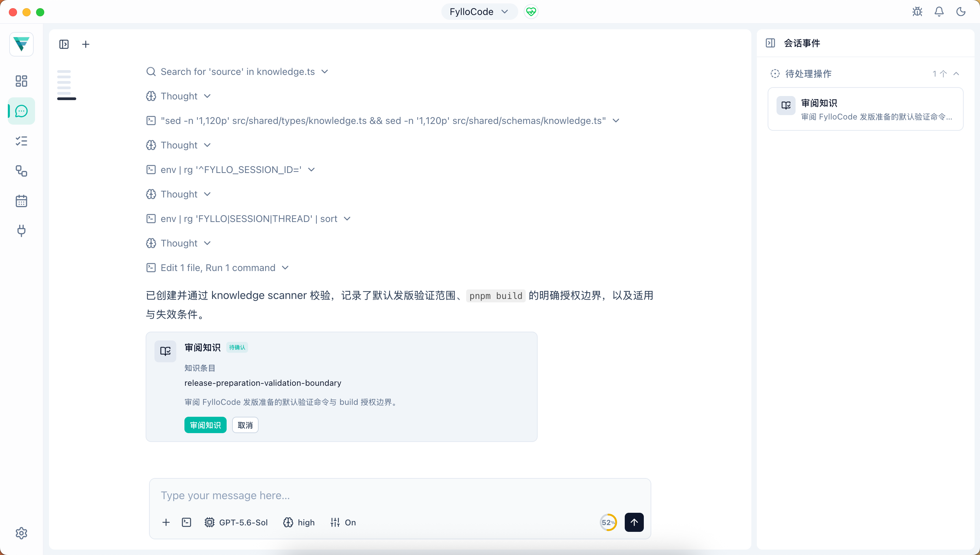The height and width of the screenshot is (555, 980).
Task: Click the green heart health status icon
Action: 531,12
